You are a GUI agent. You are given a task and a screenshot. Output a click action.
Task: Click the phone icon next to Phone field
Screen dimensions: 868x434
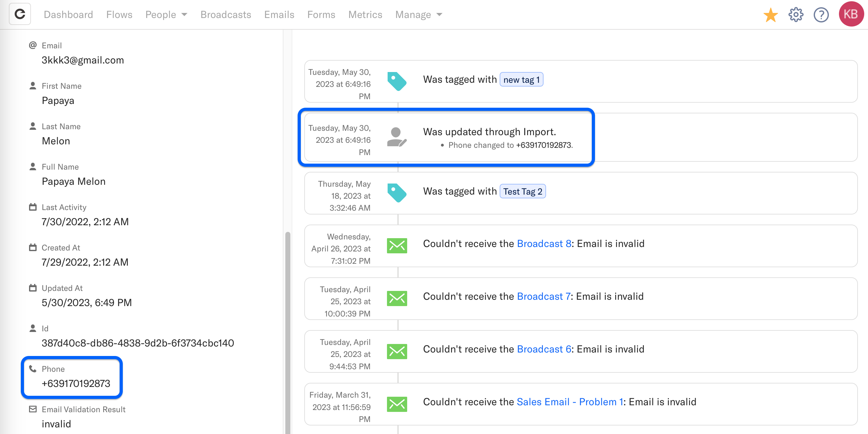pyautogui.click(x=33, y=369)
